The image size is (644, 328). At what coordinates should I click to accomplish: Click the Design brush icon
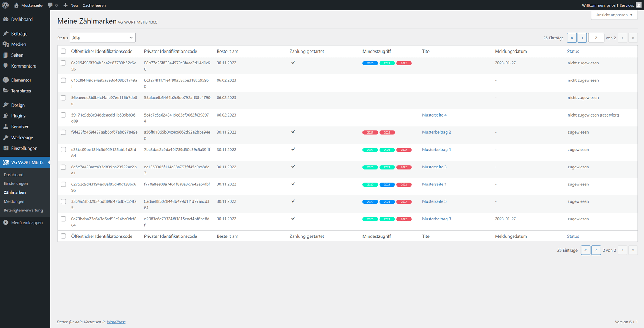[x=6, y=105]
